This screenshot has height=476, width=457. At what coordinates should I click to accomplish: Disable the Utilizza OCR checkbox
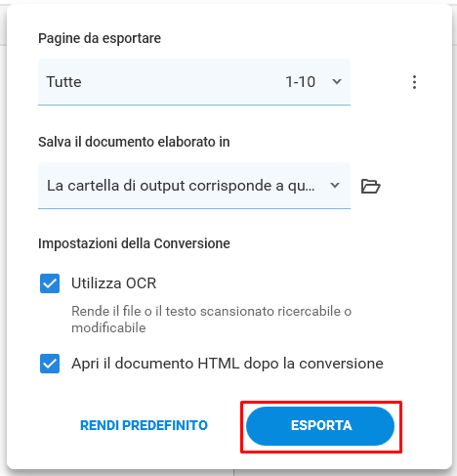(x=50, y=283)
